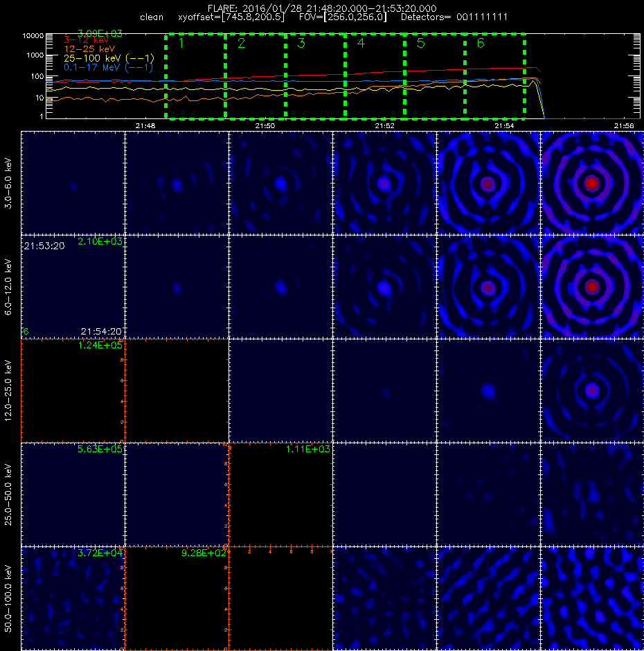Viewport: 644px width, 651px height.
Task: Click the "21:54" time axis label
Action: [x=504, y=126]
